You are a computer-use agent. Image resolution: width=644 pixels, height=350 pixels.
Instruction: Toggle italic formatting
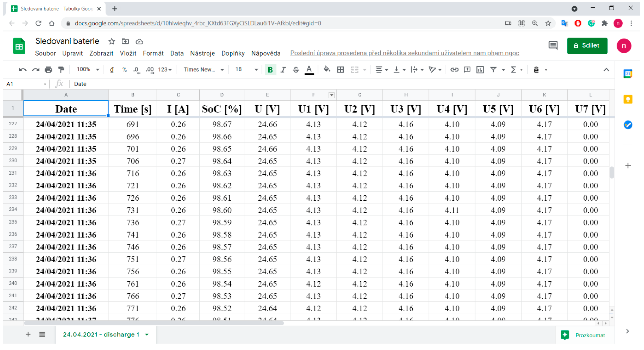point(283,69)
